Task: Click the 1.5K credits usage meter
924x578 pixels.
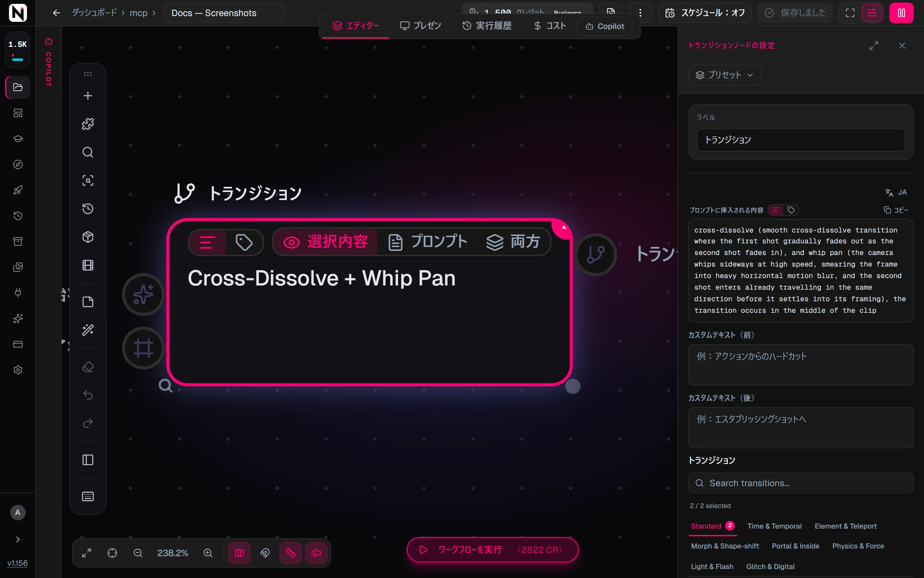Action: [18, 50]
